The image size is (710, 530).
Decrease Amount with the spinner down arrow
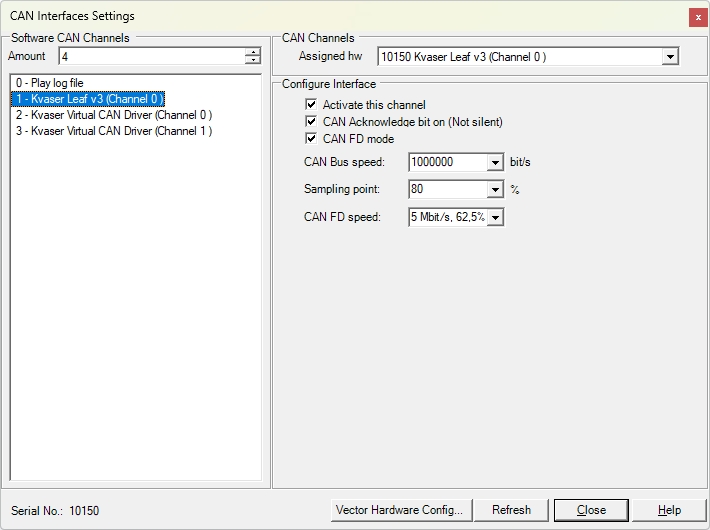click(x=253, y=60)
